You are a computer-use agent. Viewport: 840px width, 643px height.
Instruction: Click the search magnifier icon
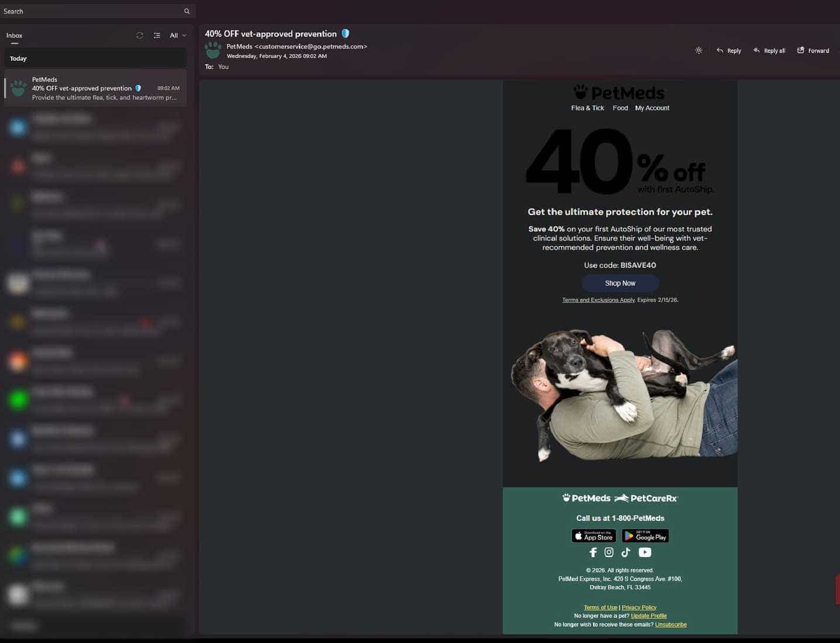pyautogui.click(x=187, y=11)
